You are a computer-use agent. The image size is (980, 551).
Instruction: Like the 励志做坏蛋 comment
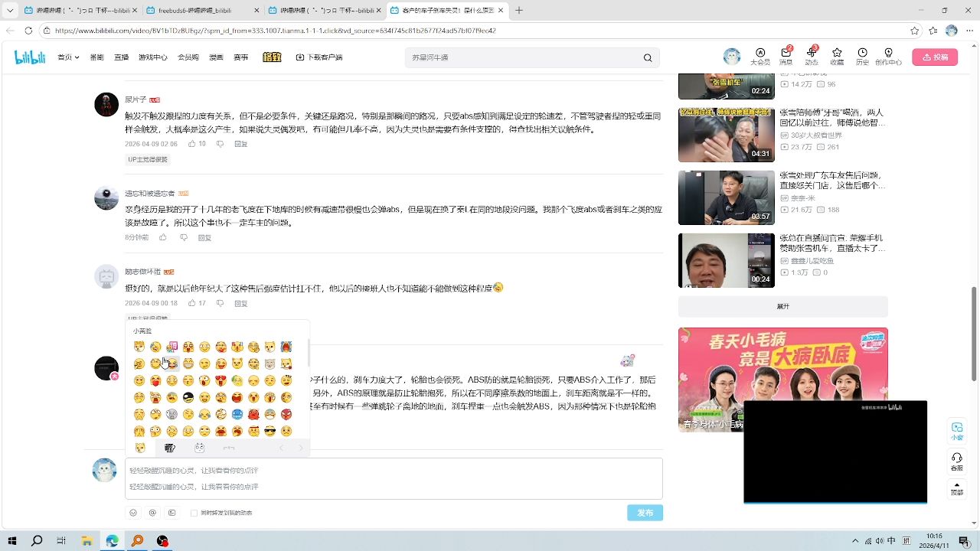tap(192, 303)
